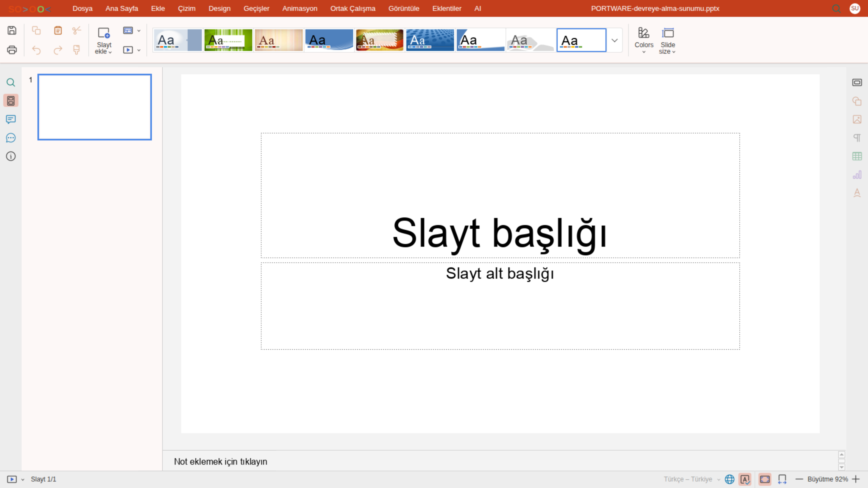Open slideshow options arrow in status bar
This screenshot has height=488, width=868.
23,480
